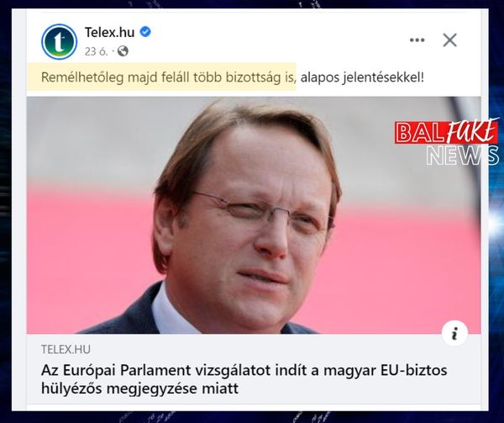The height and width of the screenshot is (423, 504).
Task: Open the three-dot post options menu
Action: tap(417, 40)
